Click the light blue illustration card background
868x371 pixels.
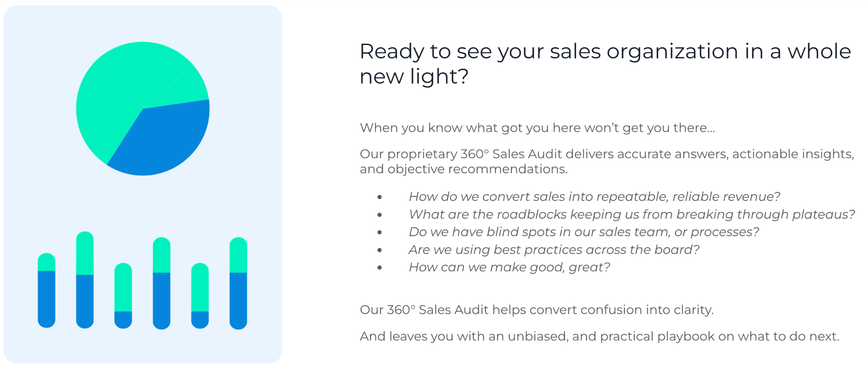click(143, 204)
